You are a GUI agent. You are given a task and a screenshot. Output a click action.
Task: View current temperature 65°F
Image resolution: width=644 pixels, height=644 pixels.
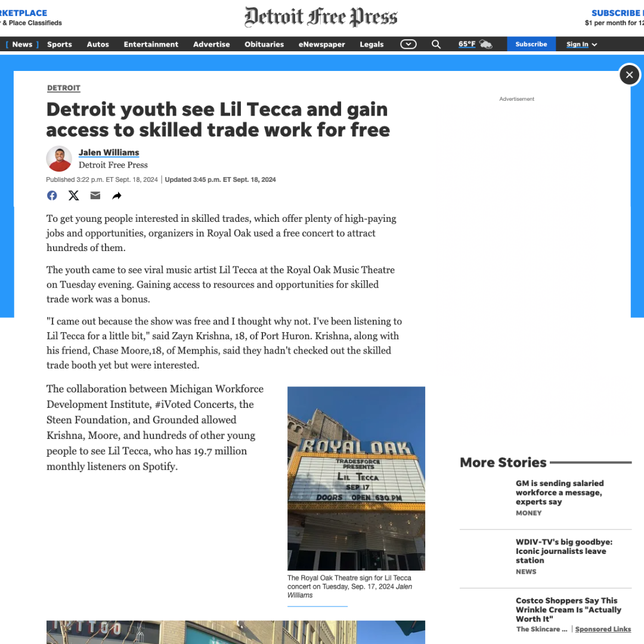(x=466, y=44)
